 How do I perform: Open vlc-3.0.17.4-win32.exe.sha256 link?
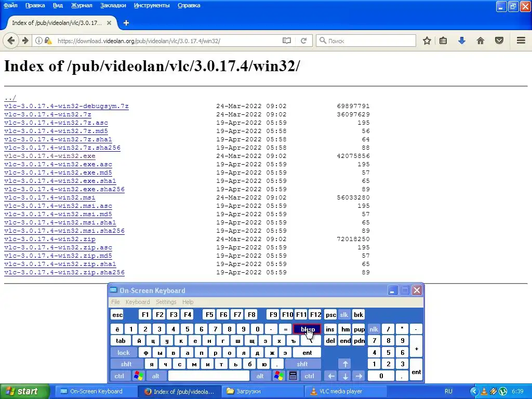coord(64,189)
